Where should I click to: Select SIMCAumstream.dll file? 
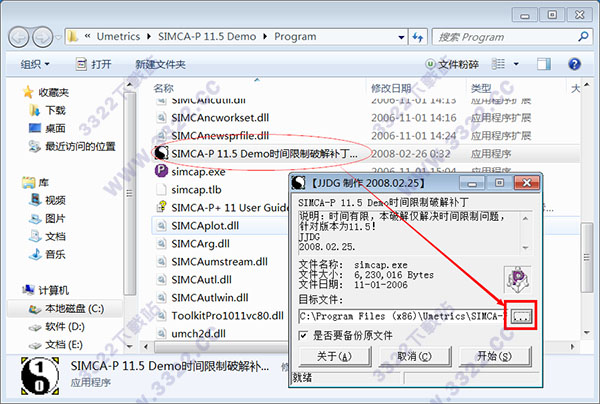[x=220, y=262]
